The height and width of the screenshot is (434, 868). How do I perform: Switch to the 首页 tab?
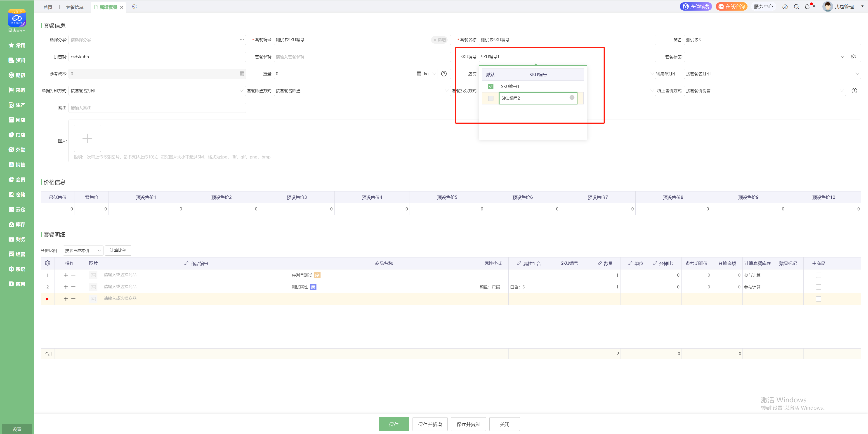point(48,7)
